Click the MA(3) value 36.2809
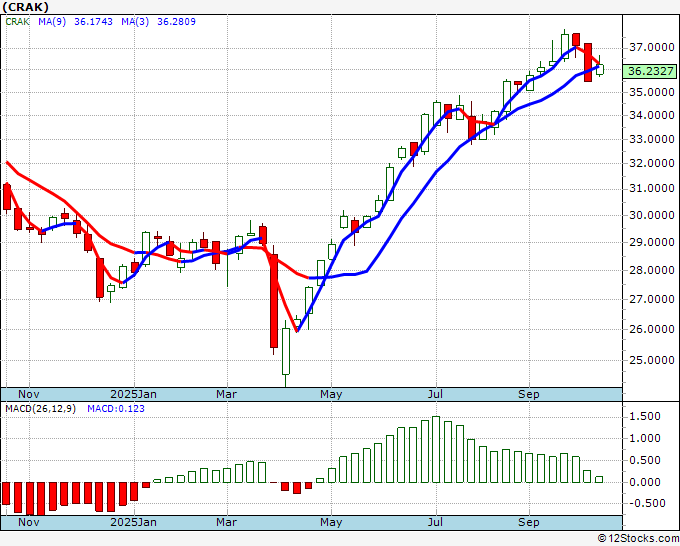 coord(176,22)
